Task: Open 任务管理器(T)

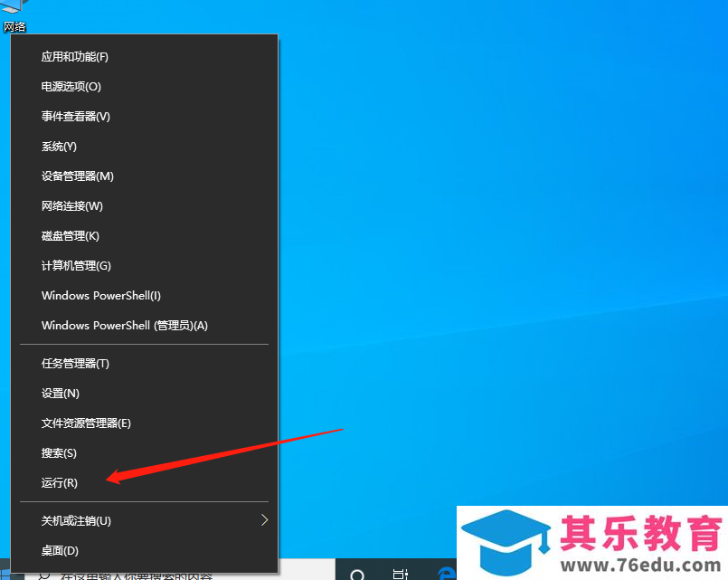Action: [x=145, y=363]
